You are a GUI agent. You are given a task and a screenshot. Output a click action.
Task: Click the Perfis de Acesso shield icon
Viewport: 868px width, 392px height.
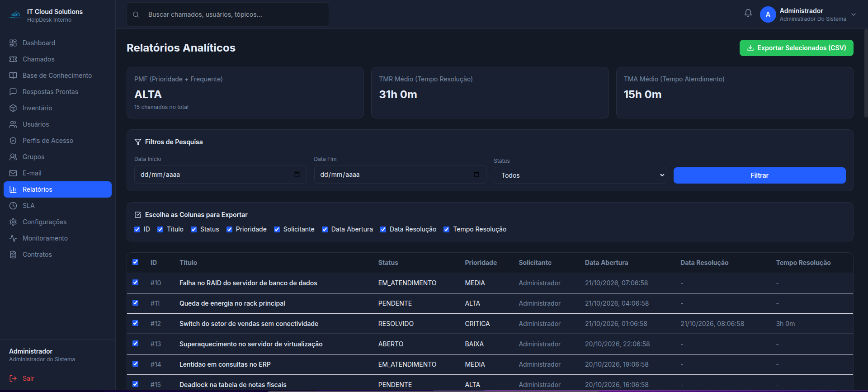pyautogui.click(x=13, y=141)
